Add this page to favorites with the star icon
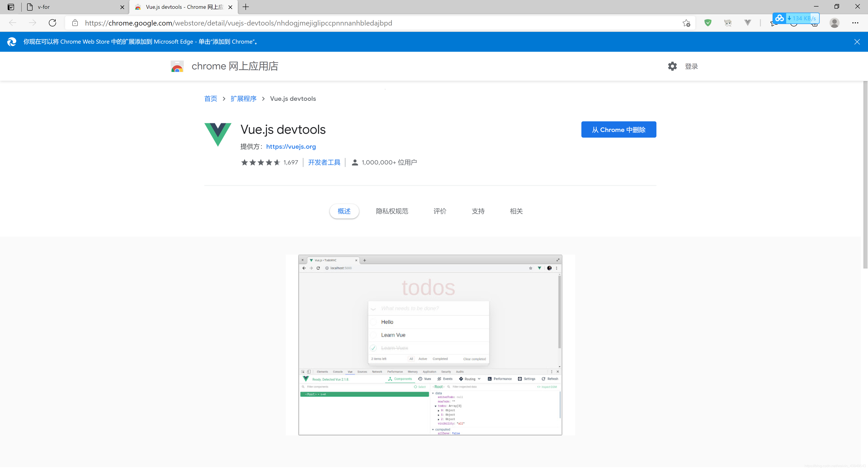Viewport: 868px width, 470px height. pos(686,23)
